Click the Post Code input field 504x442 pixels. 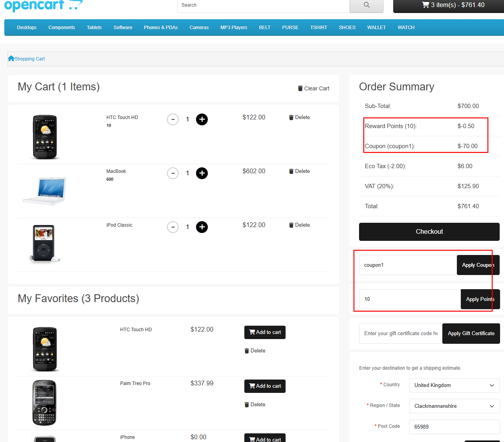pyautogui.click(x=454, y=427)
